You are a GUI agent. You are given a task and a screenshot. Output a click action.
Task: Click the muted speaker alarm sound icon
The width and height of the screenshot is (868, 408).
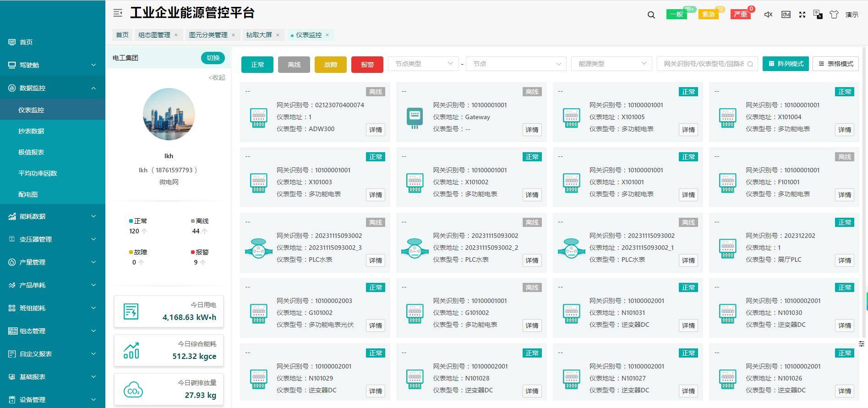768,15
